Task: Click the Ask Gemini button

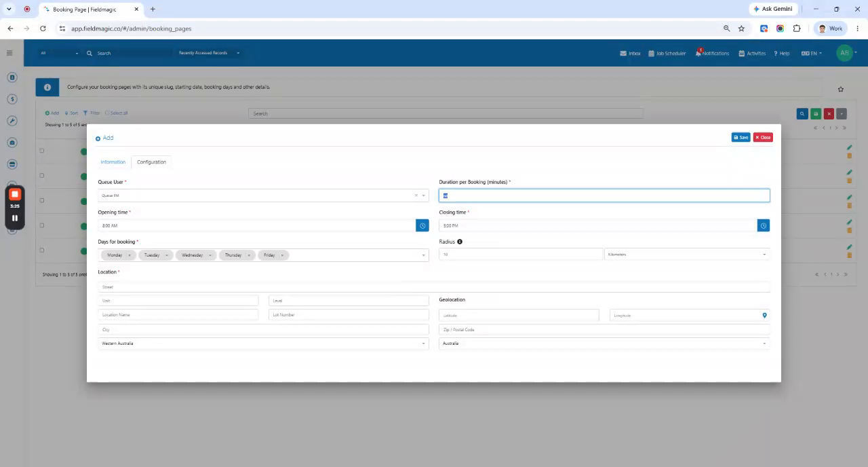Action: (772, 9)
